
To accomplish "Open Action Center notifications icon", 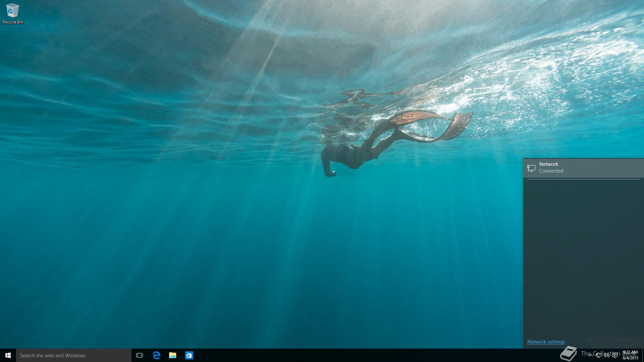I will coord(615,356).
